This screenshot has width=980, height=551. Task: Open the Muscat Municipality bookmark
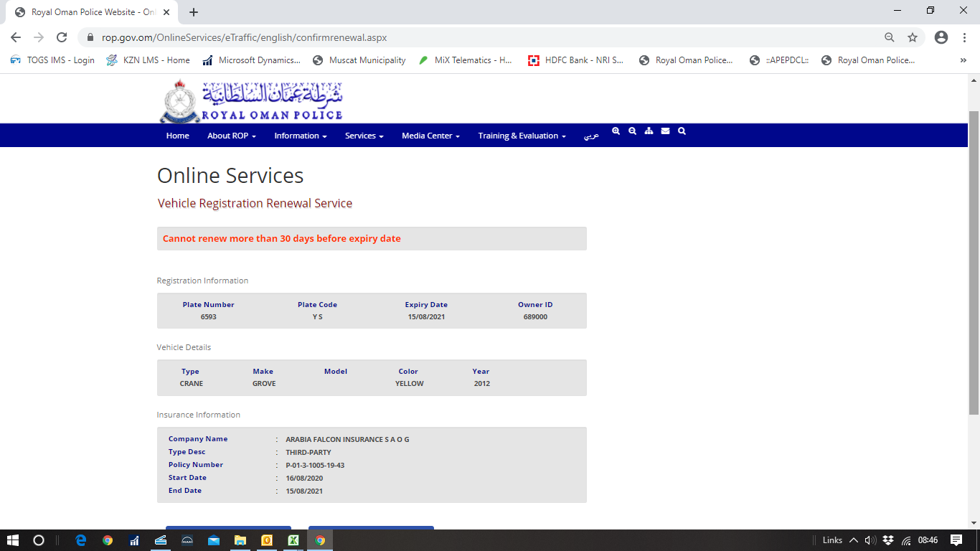pyautogui.click(x=359, y=60)
